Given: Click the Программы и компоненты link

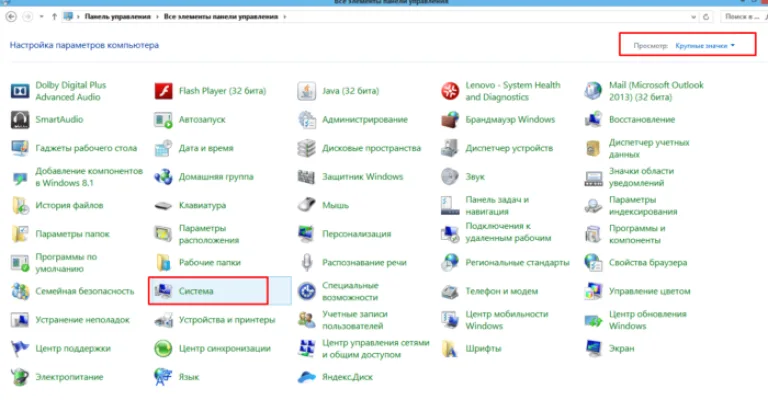Looking at the screenshot, I should pyautogui.click(x=637, y=234).
